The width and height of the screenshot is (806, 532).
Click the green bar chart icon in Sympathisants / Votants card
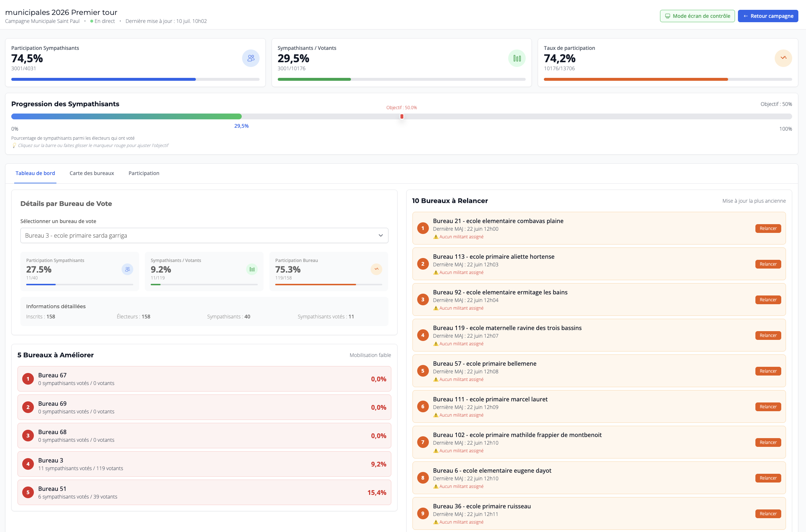point(517,58)
